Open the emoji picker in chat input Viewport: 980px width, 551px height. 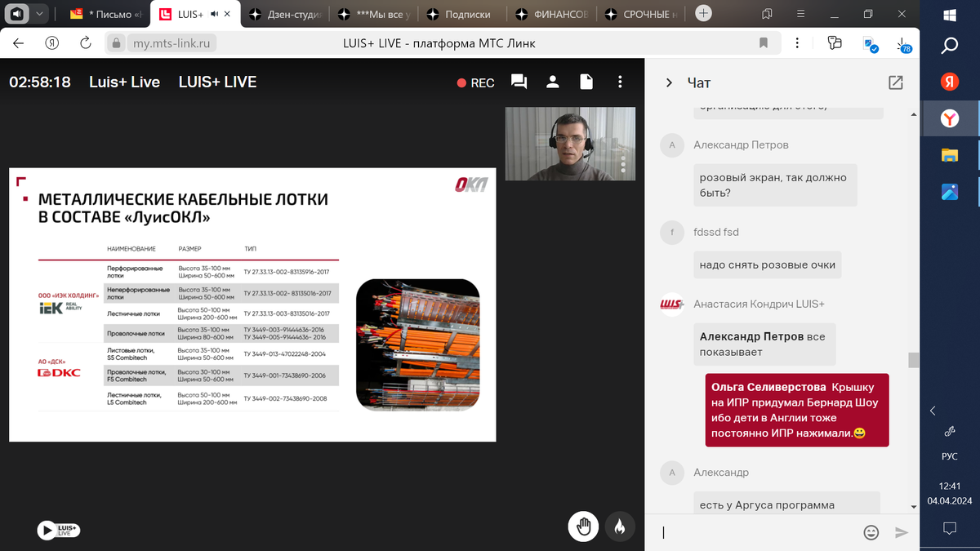pyautogui.click(x=871, y=532)
